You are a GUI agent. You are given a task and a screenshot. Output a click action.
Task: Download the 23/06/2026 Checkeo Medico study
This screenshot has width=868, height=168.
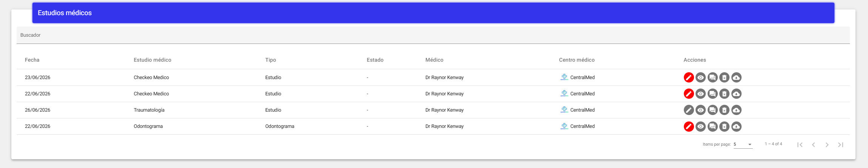click(x=736, y=78)
